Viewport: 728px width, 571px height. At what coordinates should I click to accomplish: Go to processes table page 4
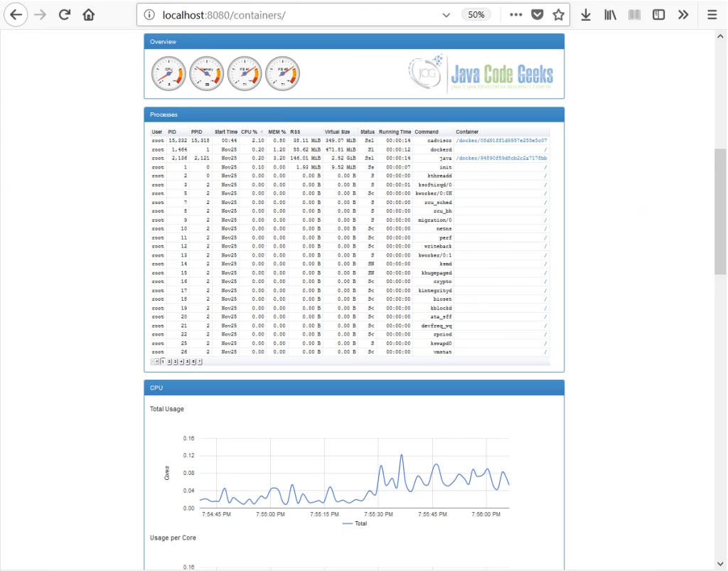coord(181,362)
